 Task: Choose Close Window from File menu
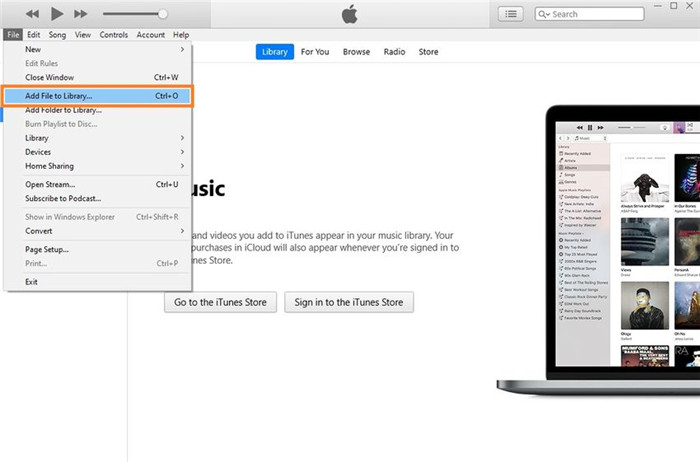(x=98, y=77)
